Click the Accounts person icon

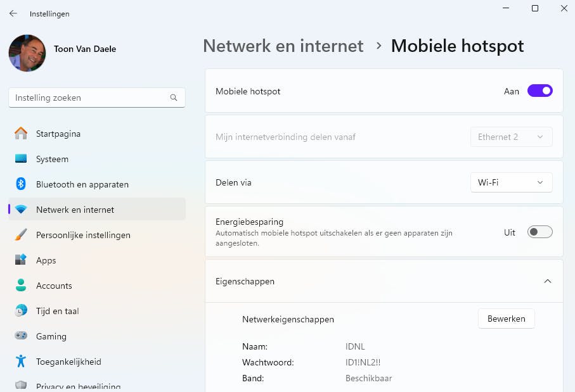[21, 286]
